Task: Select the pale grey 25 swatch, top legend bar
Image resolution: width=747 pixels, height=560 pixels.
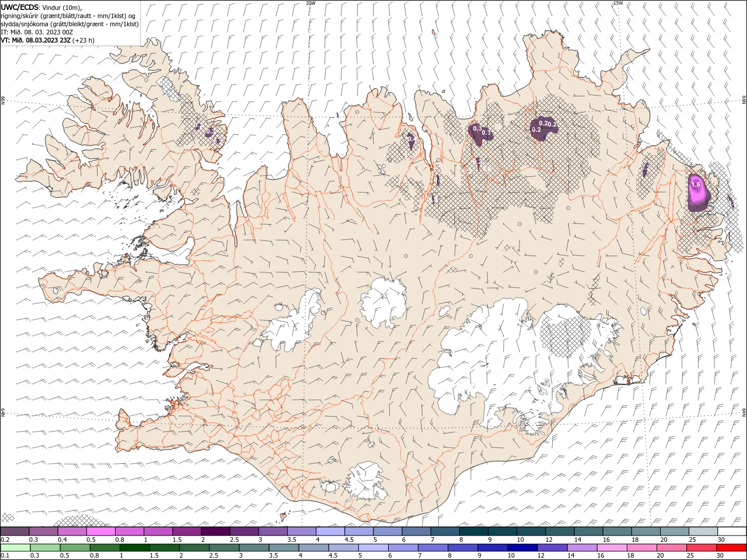Action: 703,531
